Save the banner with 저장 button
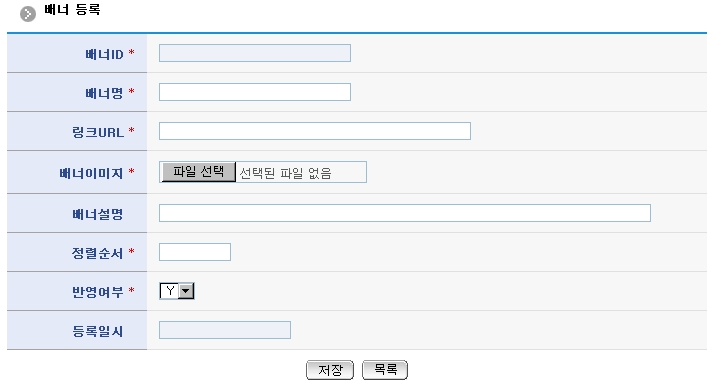 (x=330, y=370)
